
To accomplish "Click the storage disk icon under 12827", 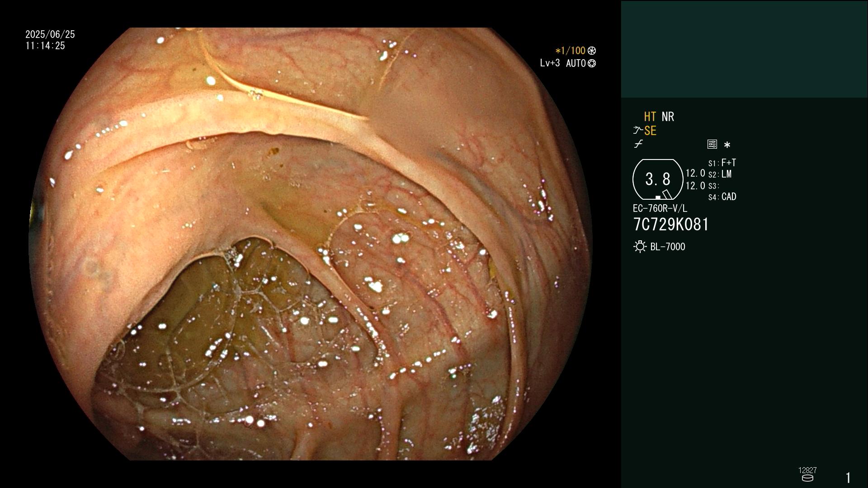I will 807,478.
